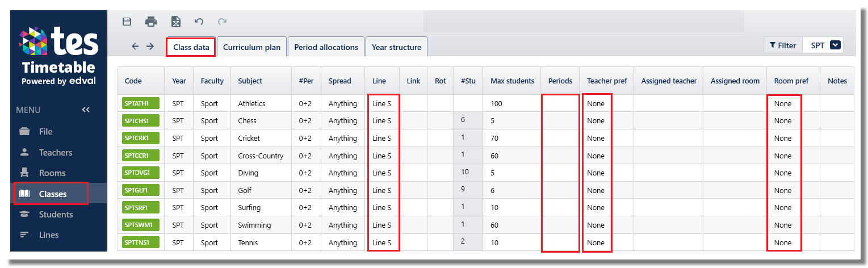Click the green SPTCHS1 class code
Image resolution: width=868 pixels, height=268 pixels.
click(x=141, y=120)
